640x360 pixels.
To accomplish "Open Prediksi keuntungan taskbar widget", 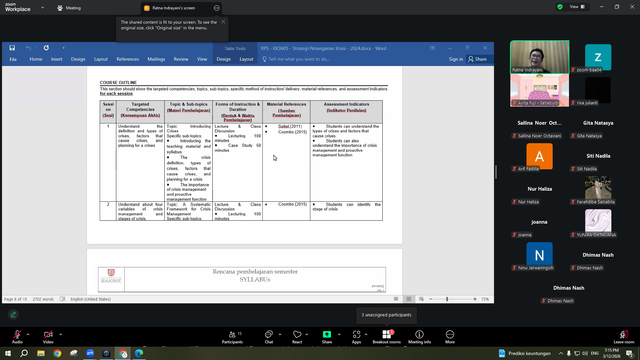I will [524, 353].
